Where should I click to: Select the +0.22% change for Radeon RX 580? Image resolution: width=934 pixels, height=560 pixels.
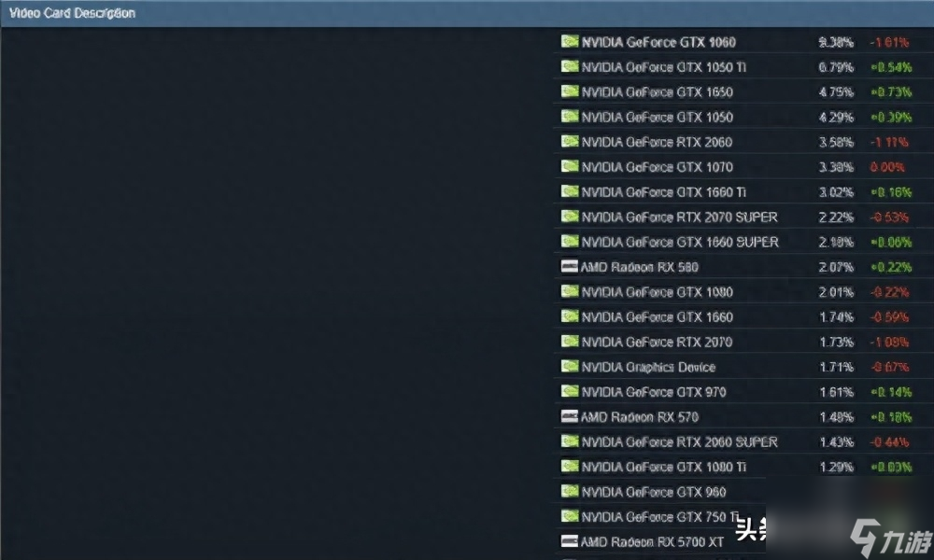[x=891, y=267]
